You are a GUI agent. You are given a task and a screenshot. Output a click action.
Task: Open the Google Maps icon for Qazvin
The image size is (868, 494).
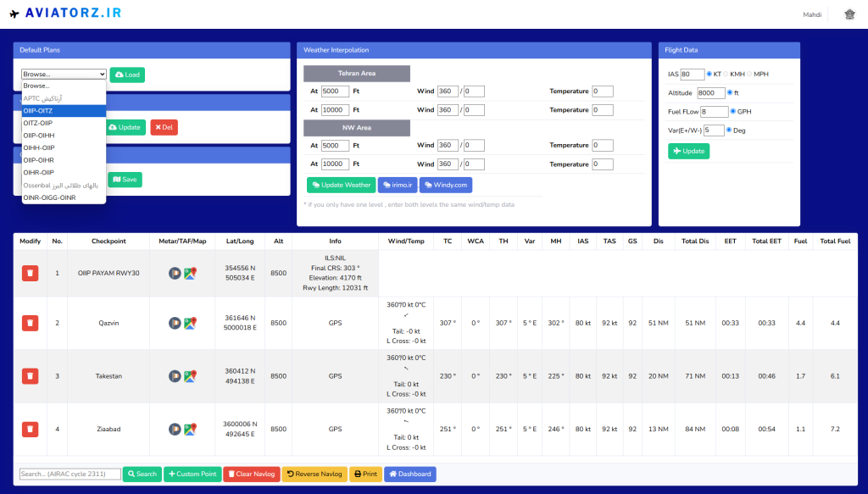[191, 323]
